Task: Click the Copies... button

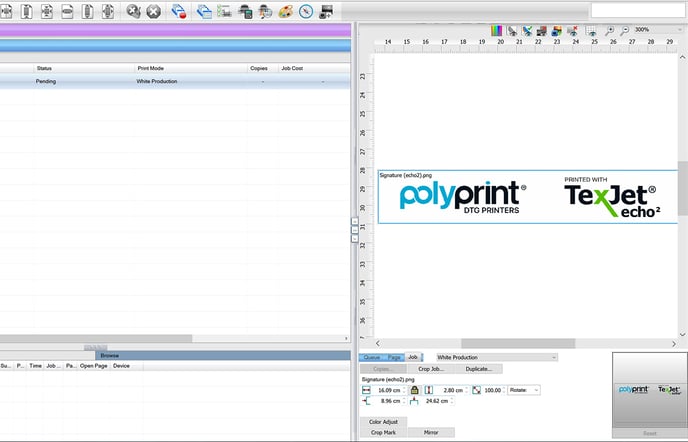Action: (383, 369)
